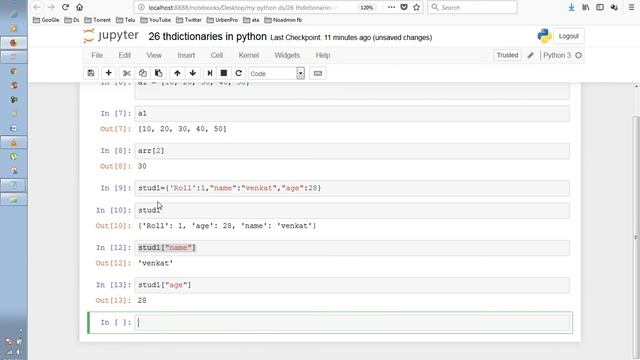Open the browser home page icon

tap(80, 7)
